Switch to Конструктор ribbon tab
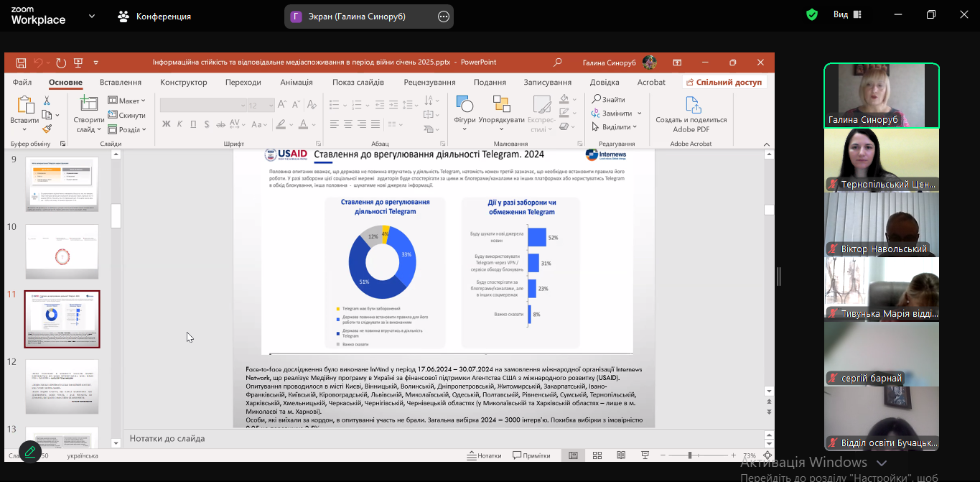 (184, 82)
